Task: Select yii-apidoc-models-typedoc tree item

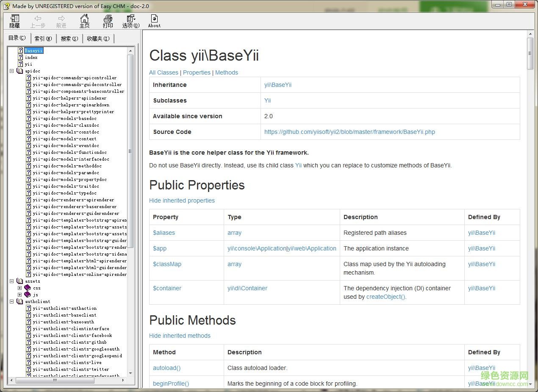Action: [64, 193]
